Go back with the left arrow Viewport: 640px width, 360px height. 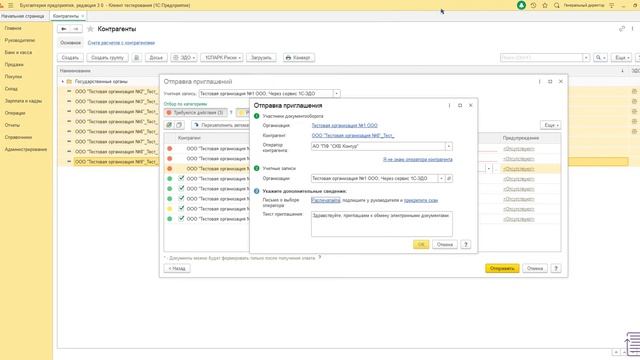[64, 29]
